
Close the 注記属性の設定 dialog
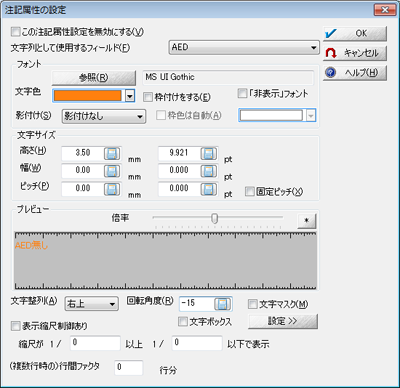coord(385,10)
